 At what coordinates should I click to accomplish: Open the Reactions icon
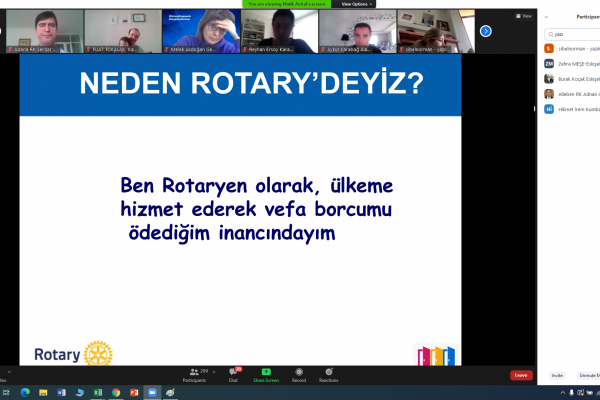coord(329,372)
